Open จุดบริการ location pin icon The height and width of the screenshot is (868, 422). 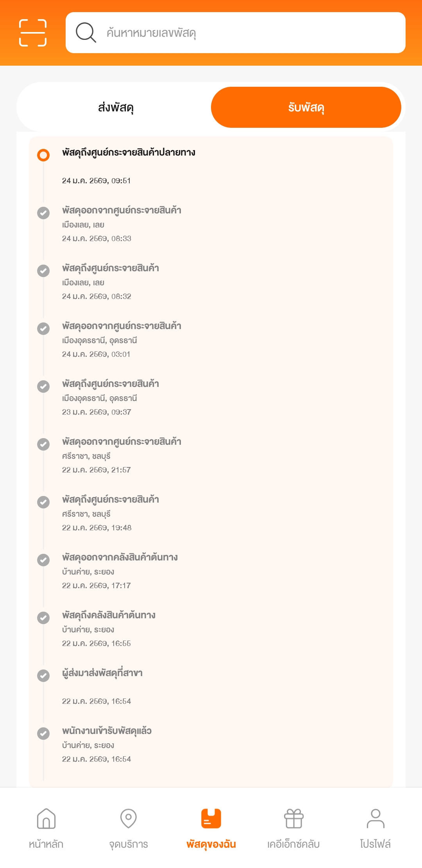(129, 819)
